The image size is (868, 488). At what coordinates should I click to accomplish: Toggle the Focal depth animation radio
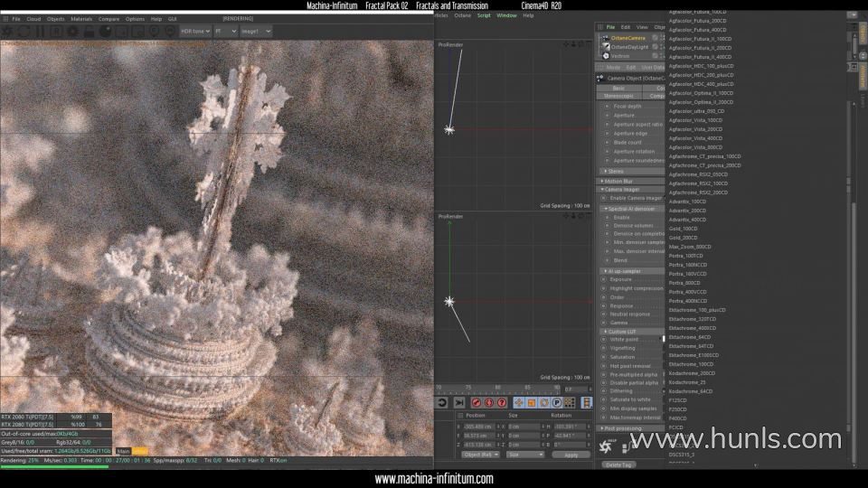[x=605, y=107]
